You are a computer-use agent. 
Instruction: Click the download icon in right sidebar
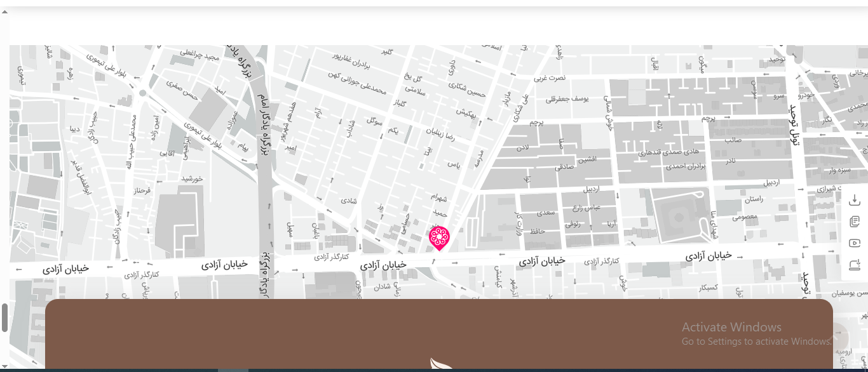855,201
